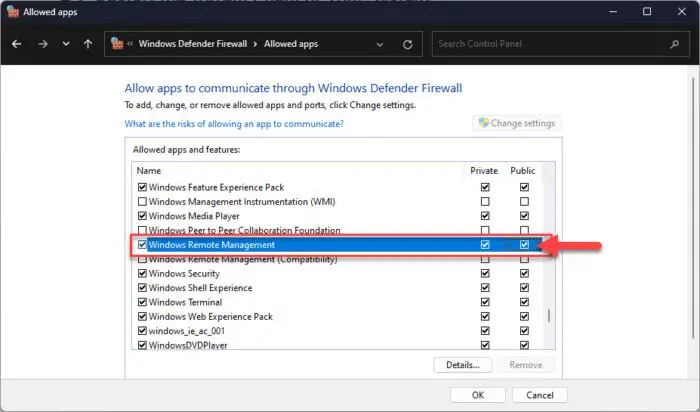Select the Windows Security row text
The width and height of the screenshot is (700, 412).
click(184, 273)
